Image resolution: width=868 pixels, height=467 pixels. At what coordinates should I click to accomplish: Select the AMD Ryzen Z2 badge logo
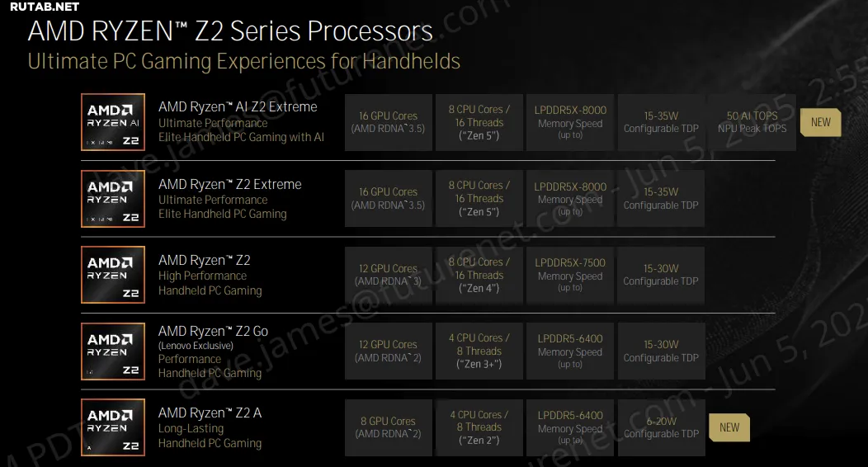click(113, 275)
